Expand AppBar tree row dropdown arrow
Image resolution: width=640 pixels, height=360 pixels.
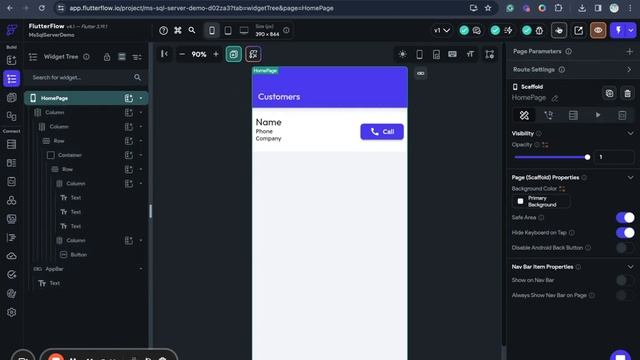[x=141, y=269]
